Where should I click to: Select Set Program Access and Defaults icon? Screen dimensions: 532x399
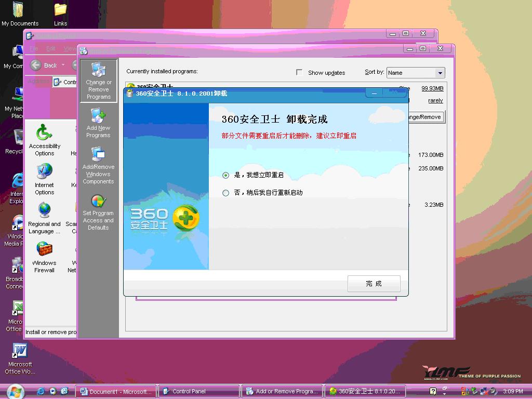(98, 212)
